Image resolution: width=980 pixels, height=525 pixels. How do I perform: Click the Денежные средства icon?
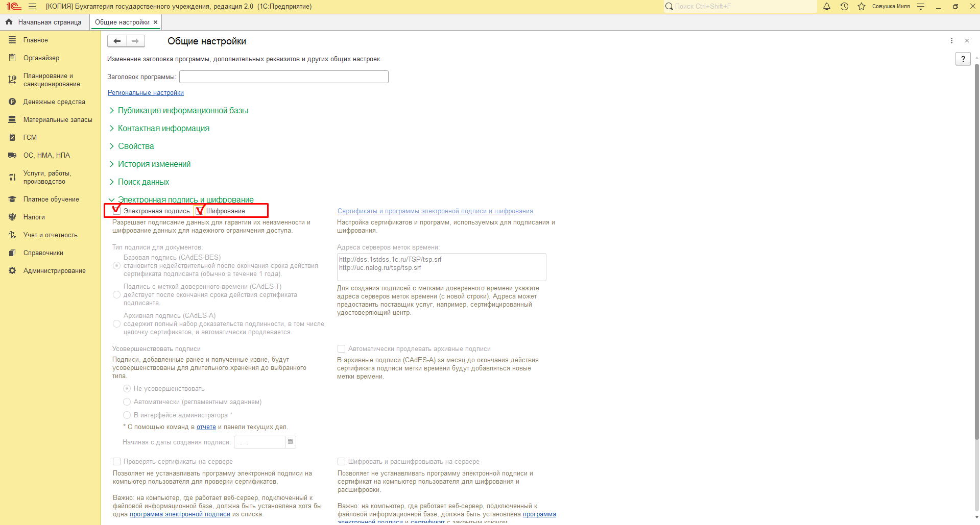(12, 102)
